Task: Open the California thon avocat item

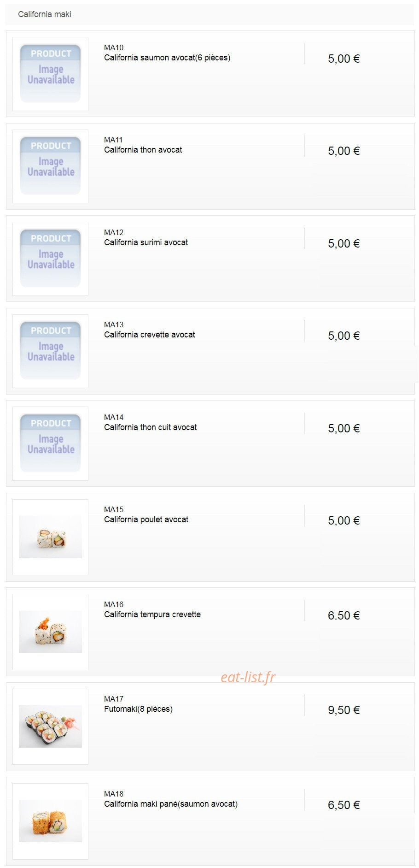Action: pyautogui.click(x=143, y=150)
